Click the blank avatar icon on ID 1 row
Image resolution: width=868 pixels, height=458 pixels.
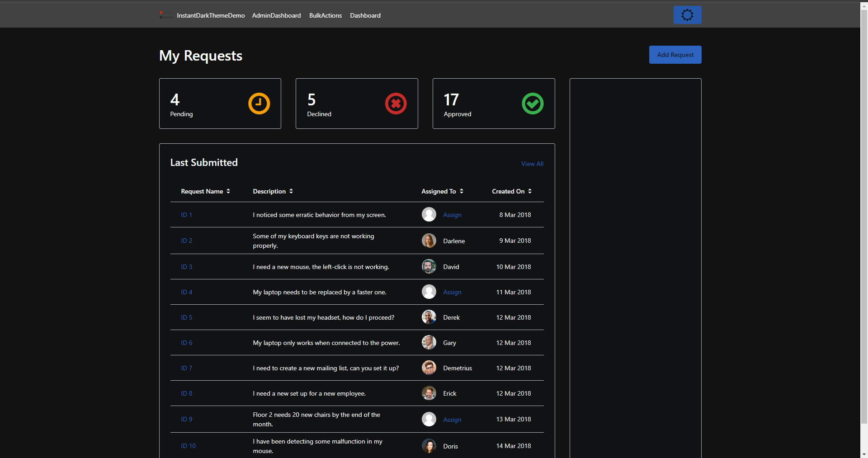(x=429, y=214)
